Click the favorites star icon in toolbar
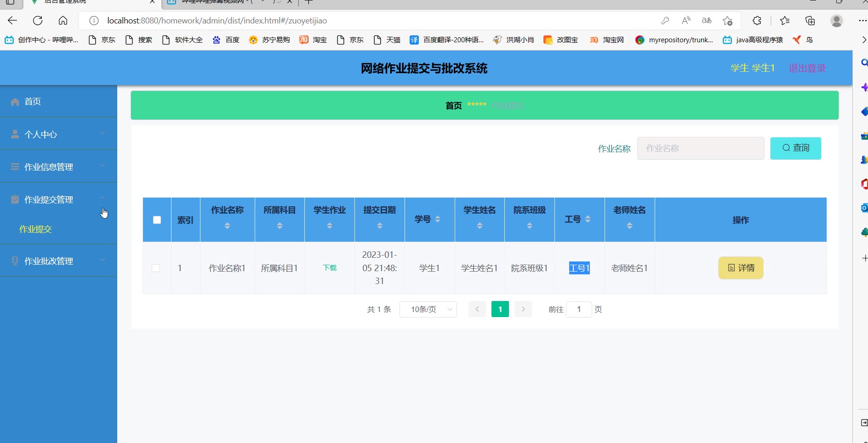 coord(785,21)
